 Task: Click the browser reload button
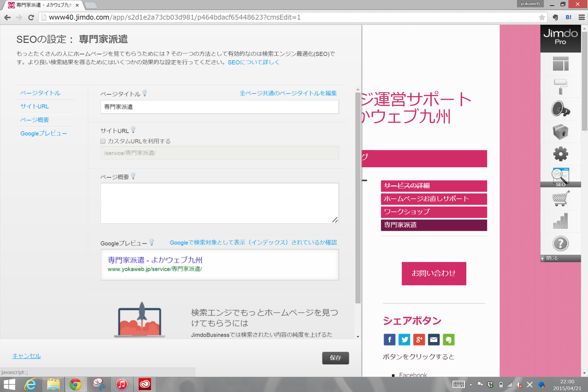[31, 17]
